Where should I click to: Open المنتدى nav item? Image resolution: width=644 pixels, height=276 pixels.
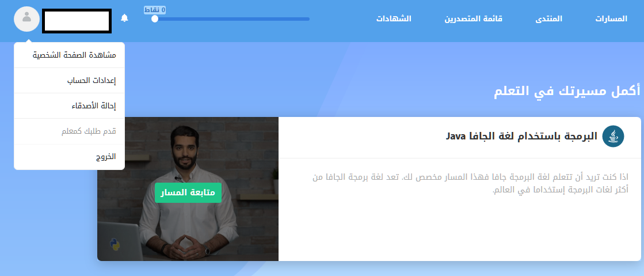(548, 19)
